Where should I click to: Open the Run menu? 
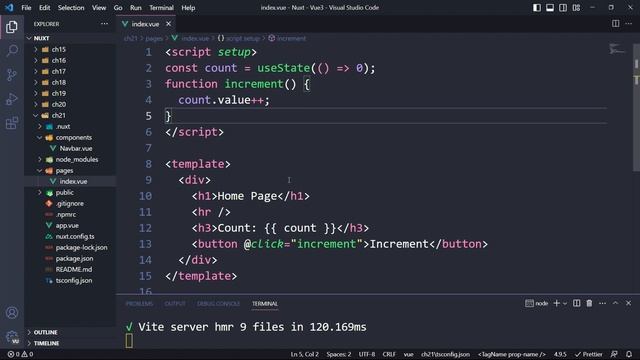tap(136, 8)
